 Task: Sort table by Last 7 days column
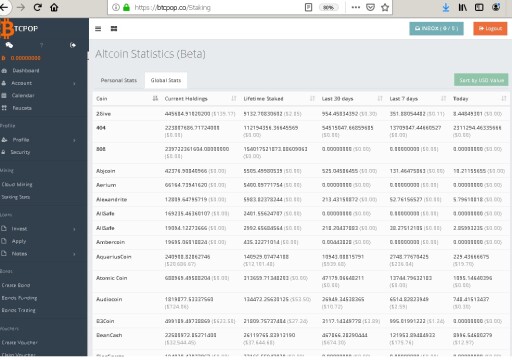pos(443,98)
